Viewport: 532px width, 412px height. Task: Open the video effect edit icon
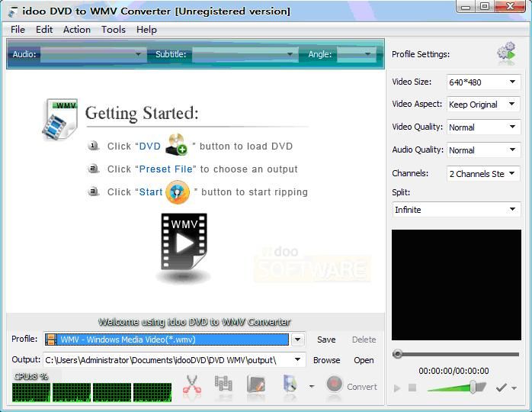click(256, 385)
